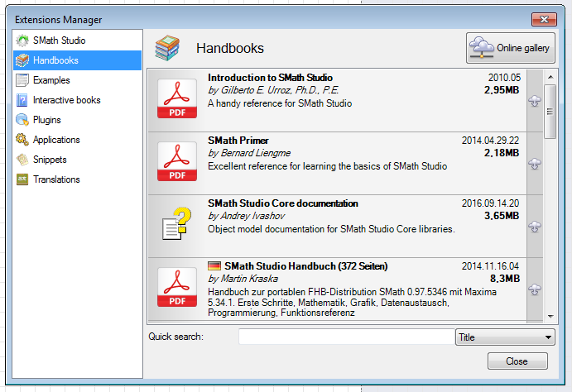Click the PDF icon for SMath Studio Handbuch
This screenshot has width=572, height=392.
coord(177,289)
